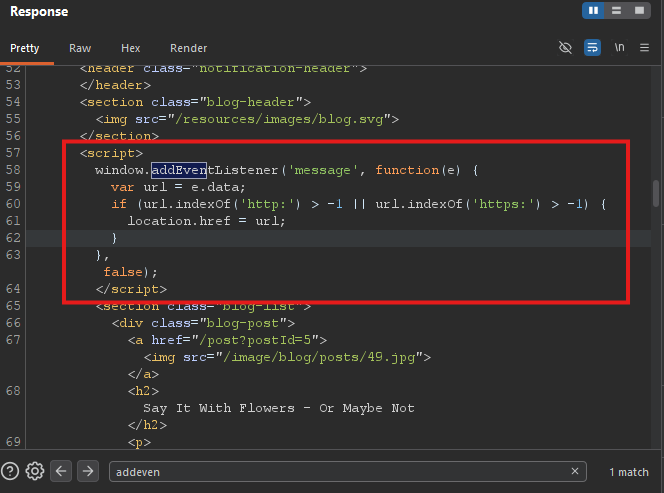Click '/resources/images/blog.svg' path text

pyautogui.click(x=279, y=119)
